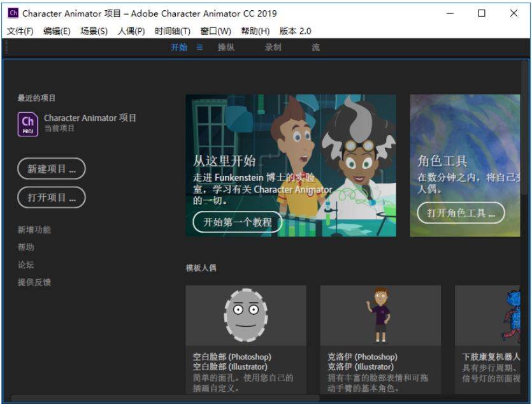Open the 帮助(H) menu
Viewport: 532px width, 404px height.
255,31
